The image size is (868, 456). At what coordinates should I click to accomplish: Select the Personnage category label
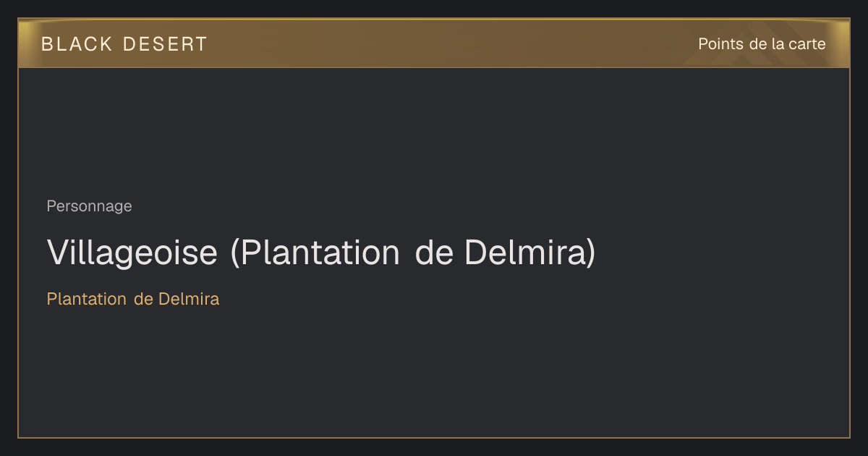[89, 206]
